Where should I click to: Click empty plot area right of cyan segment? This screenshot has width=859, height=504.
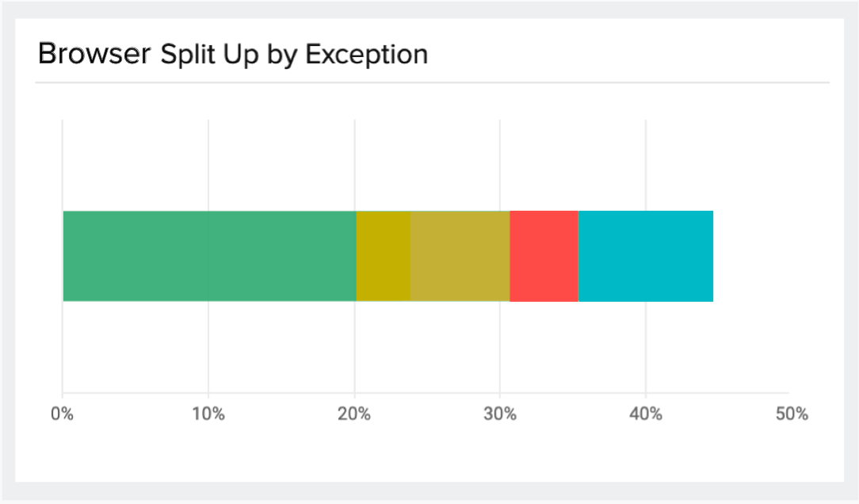tap(753, 256)
